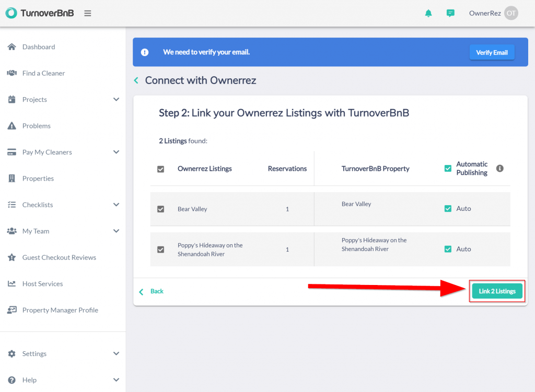Open the Dashboard menu item
The image size is (535, 392).
point(39,46)
